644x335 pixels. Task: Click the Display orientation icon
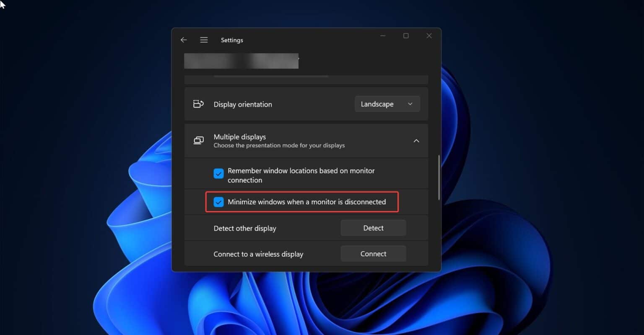pos(198,103)
